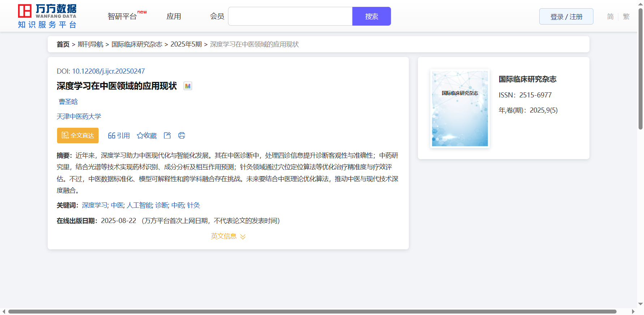644x315 pixels.
Task: Click the journal cover thumbnail
Action: click(460, 109)
